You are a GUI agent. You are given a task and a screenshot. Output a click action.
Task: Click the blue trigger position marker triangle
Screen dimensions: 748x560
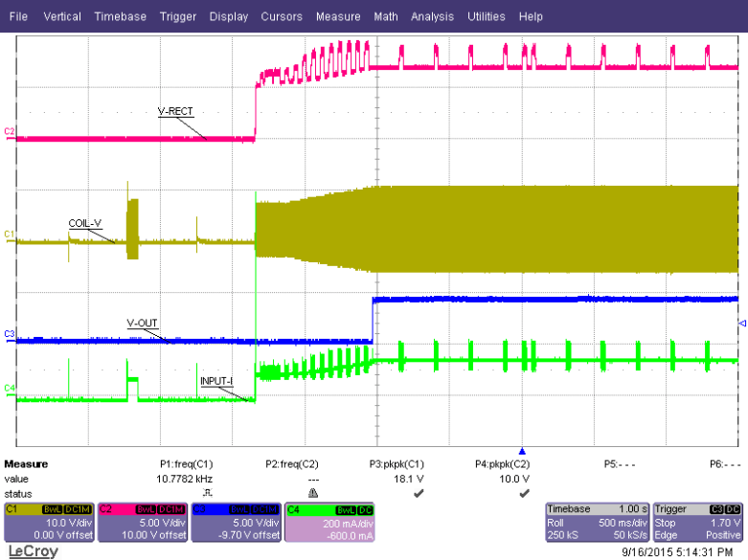tap(522, 450)
